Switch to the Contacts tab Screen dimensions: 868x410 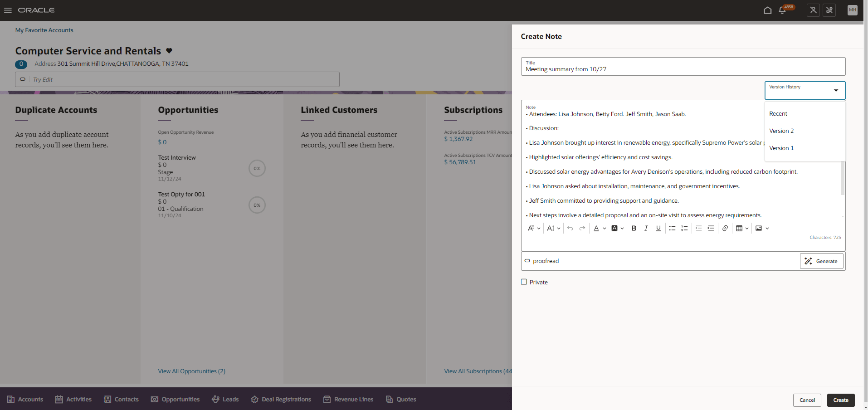[x=121, y=399]
